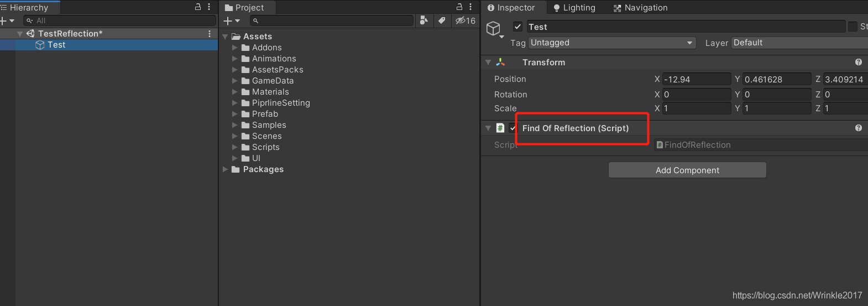The height and width of the screenshot is (306, 868).
Task: Click the Find Of Reflection (Script) header
Action: [x=576, y=128]
